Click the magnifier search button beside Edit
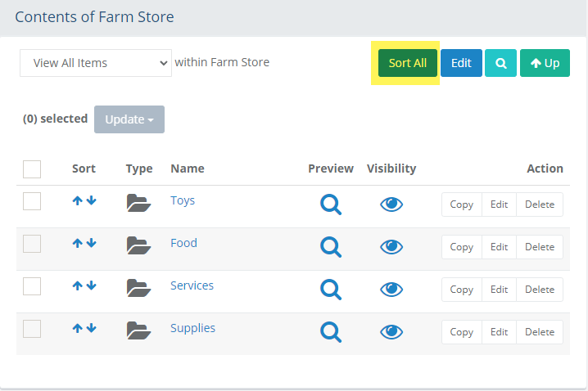This screenshot has width=588, height=391. pyautogui.click(x=500, y=63)
